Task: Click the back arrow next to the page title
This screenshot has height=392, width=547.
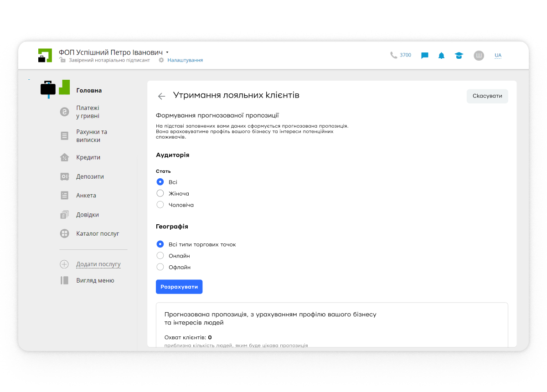Action: [x=161, y=96]
